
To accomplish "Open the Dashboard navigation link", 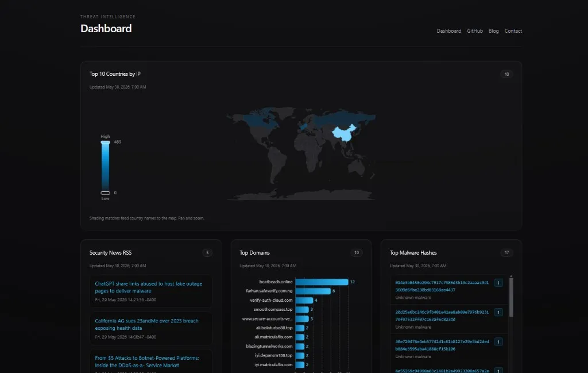I will coord(448,31).
